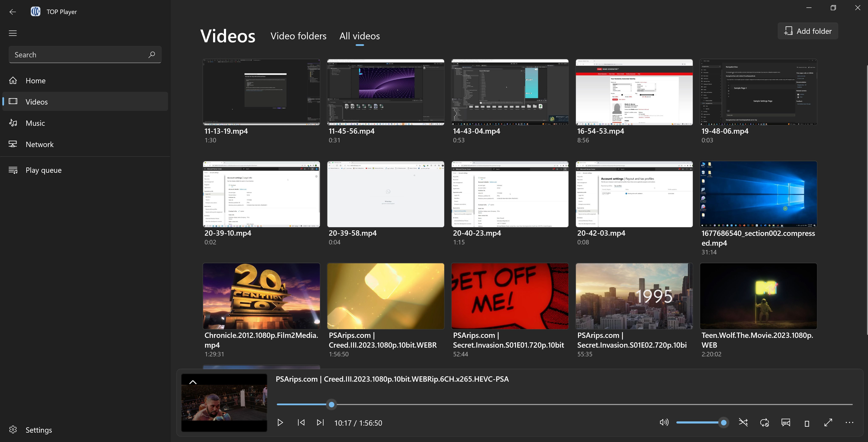Viewport: 868px width, 442px height.
Task: Open the hamburger navigation menu
Action: tap(13, 33)
